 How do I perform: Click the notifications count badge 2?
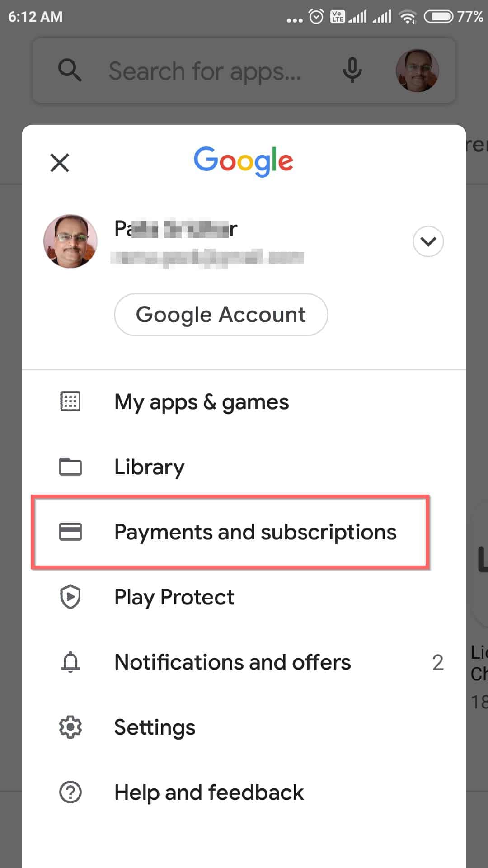[x=438, y=663]
